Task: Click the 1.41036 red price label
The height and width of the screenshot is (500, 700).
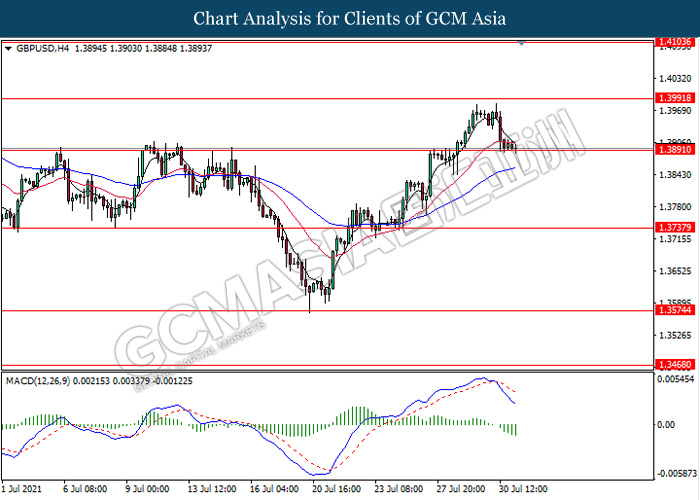Action: (x=675, y=42)
